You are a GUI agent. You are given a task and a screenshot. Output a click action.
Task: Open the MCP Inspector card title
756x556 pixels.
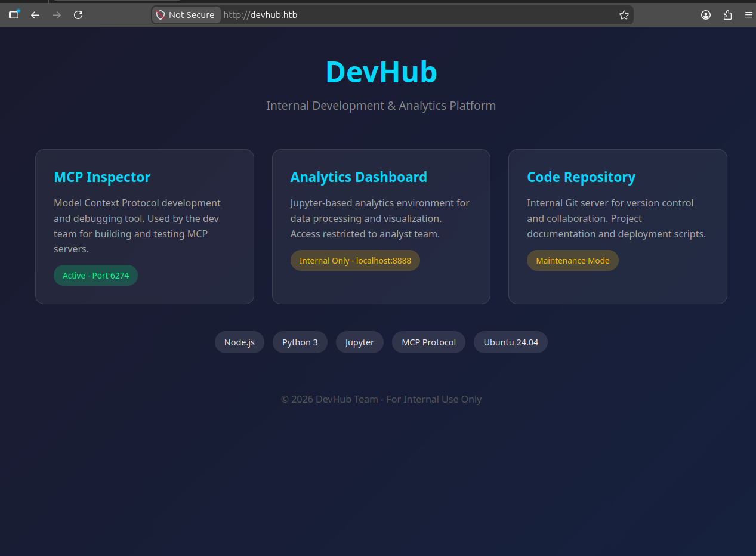102,177
